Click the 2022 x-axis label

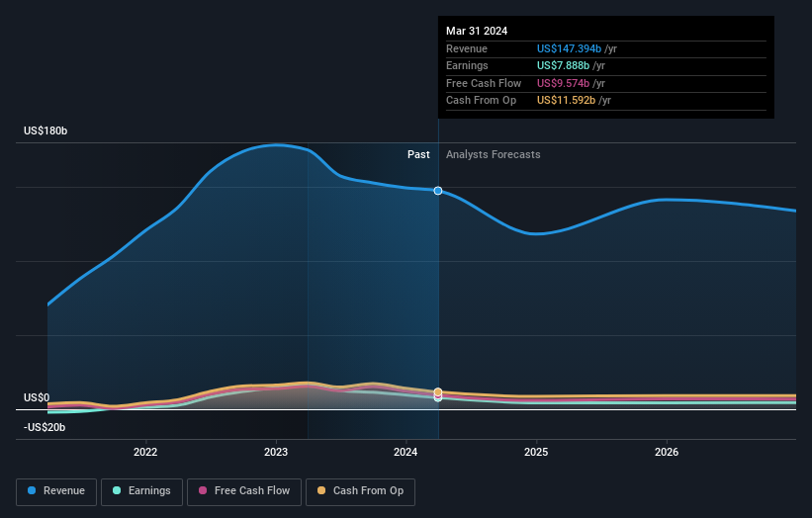pos(145,453)
